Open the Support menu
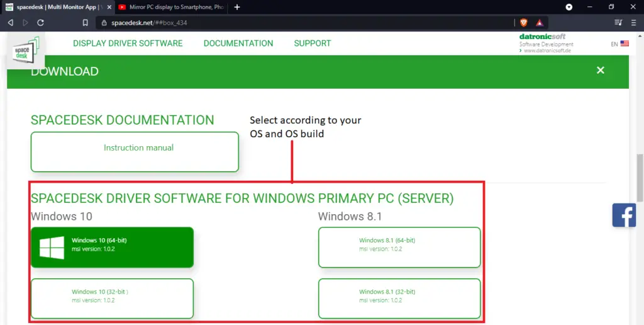Screen dimensions: 644x325 [x=313, y=43]
